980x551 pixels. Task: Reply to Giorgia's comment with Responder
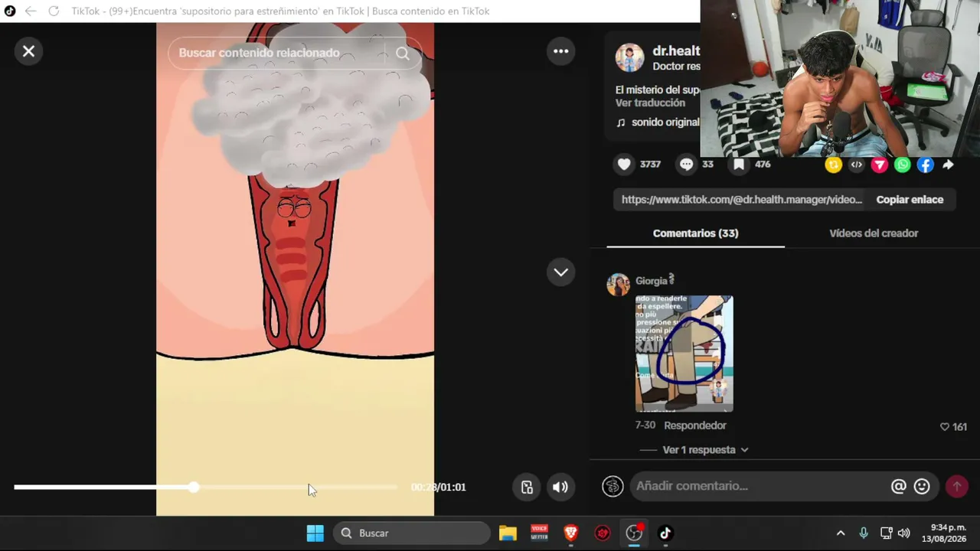[695, 425]
